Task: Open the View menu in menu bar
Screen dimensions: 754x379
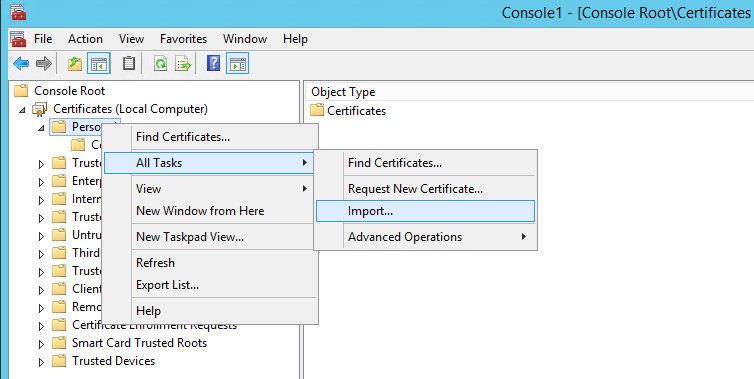Action: [x=131, y=38]
